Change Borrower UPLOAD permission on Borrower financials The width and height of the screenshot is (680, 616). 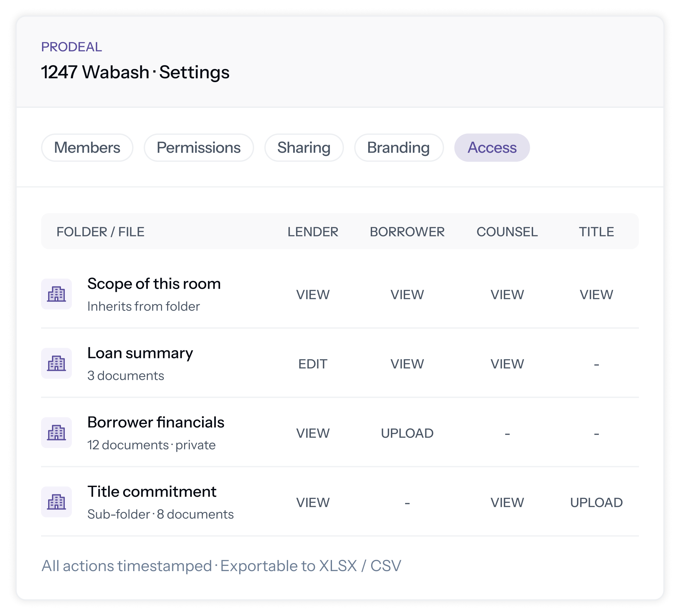tap(407, 433)
